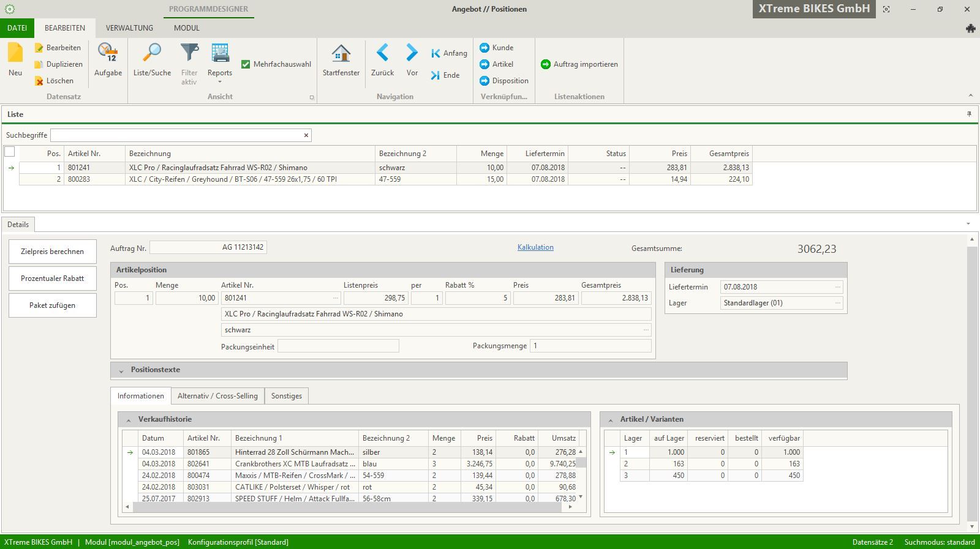
Task: Click Auftrag importieren green arrow
Action: coord(546,64)
